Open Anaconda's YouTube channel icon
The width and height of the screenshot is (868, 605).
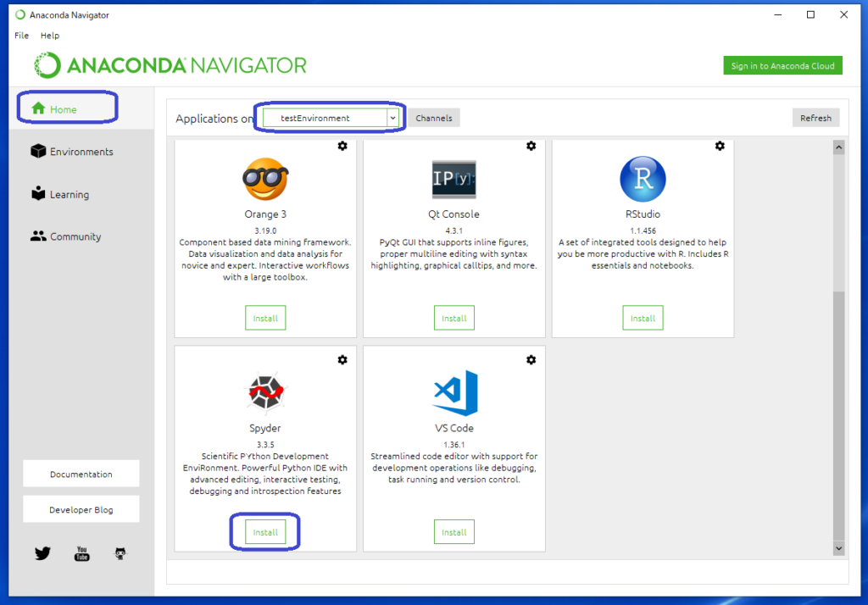pos(82,553)
